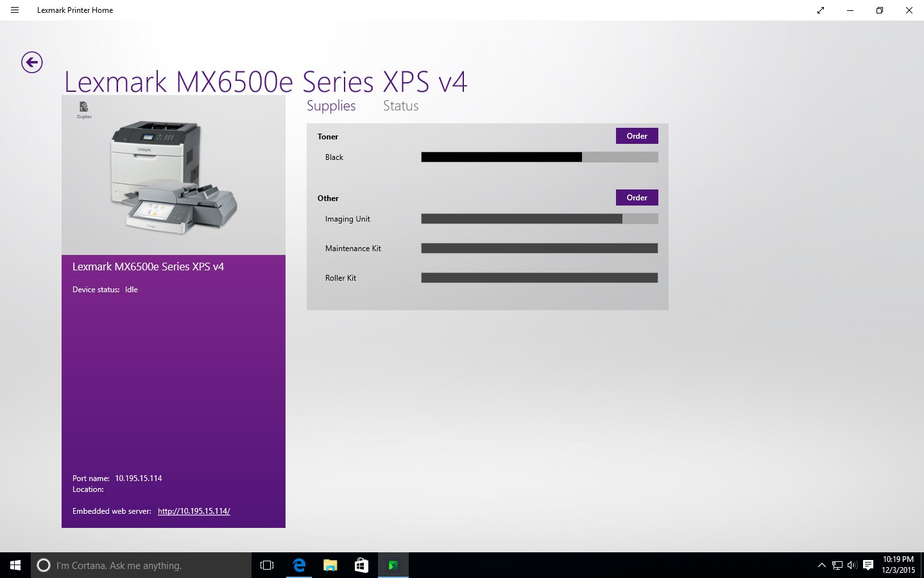
Task: Show hidden system tray icons
Action: (821, 565)
